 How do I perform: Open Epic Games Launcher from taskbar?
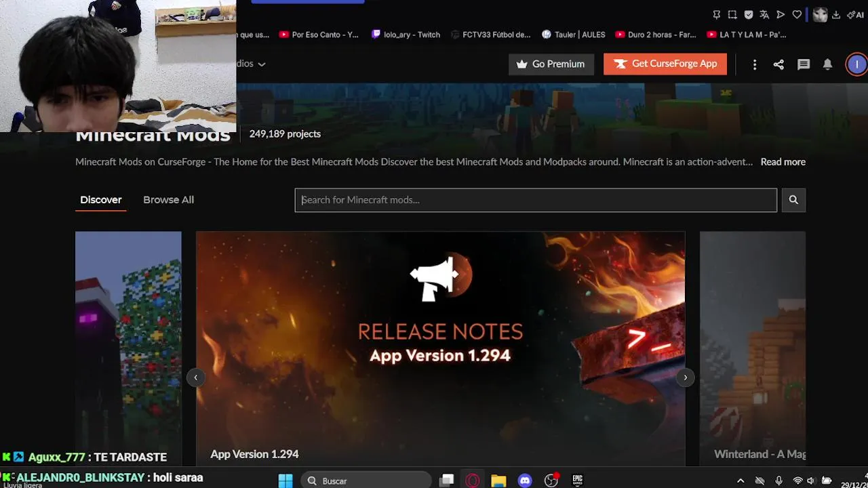(x=578, y=481)
